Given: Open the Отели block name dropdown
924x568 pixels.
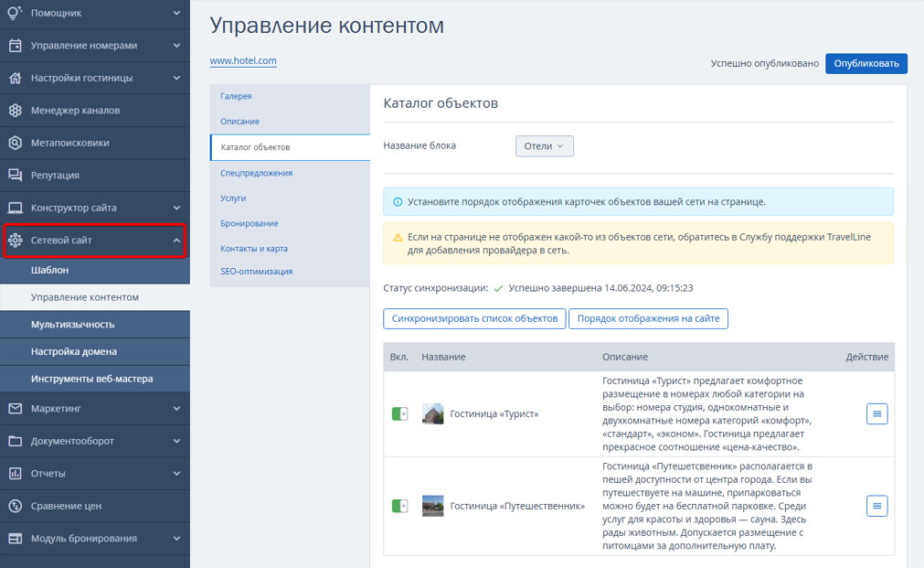Looking at the screenshot, I should pyautogui.click(x=545, y=146).
